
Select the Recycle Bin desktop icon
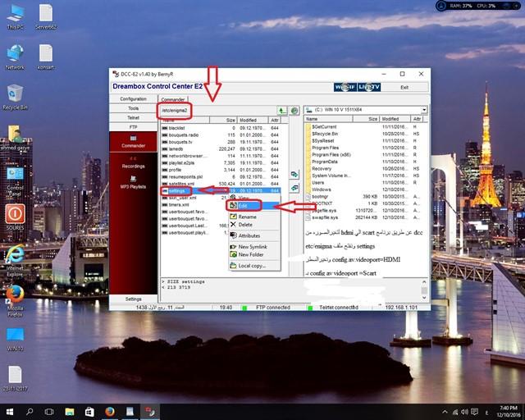point(15,97)
